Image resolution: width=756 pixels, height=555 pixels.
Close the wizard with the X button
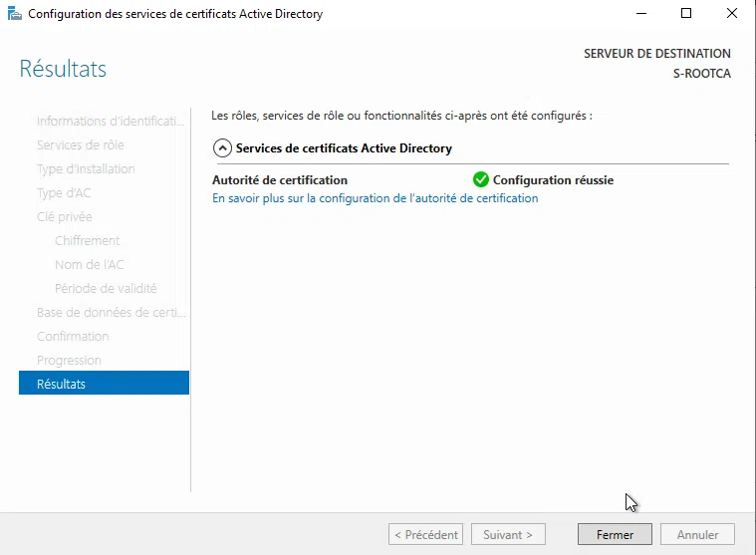(x=732, y=14)
